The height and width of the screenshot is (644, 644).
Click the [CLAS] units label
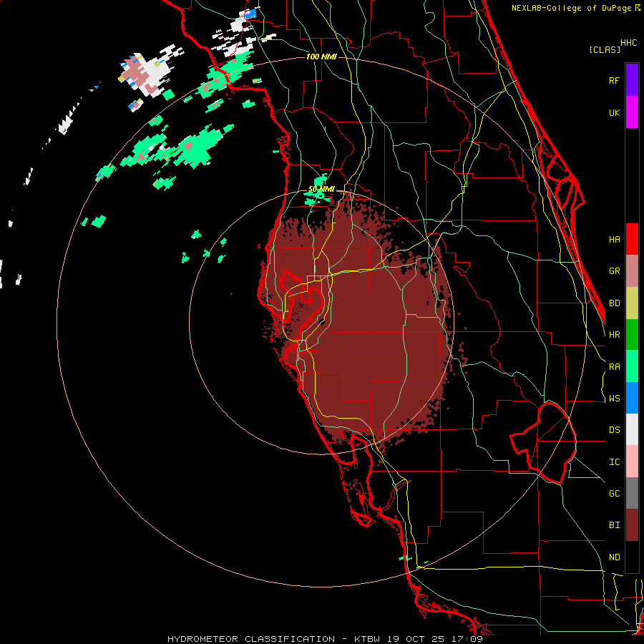pyautogui.click(x=605, y=49)
